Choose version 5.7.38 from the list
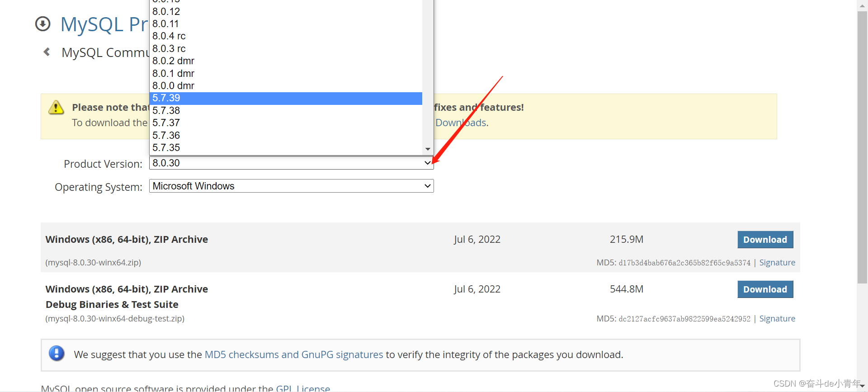This screenshot has height=392, width=868. pos(286,110)
